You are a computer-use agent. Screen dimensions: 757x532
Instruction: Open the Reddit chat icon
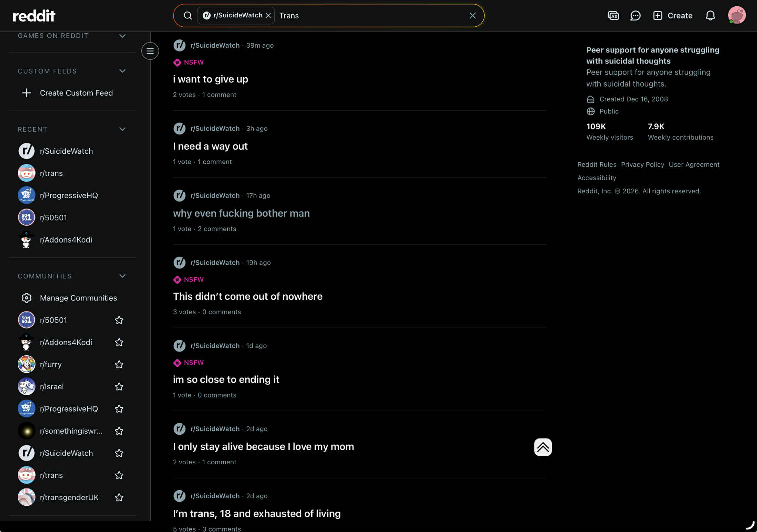point(635,16)
